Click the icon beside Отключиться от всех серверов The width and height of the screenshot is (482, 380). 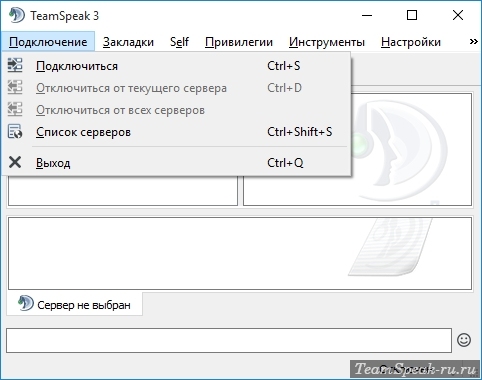pyautogui.click(x=15, y=109)
